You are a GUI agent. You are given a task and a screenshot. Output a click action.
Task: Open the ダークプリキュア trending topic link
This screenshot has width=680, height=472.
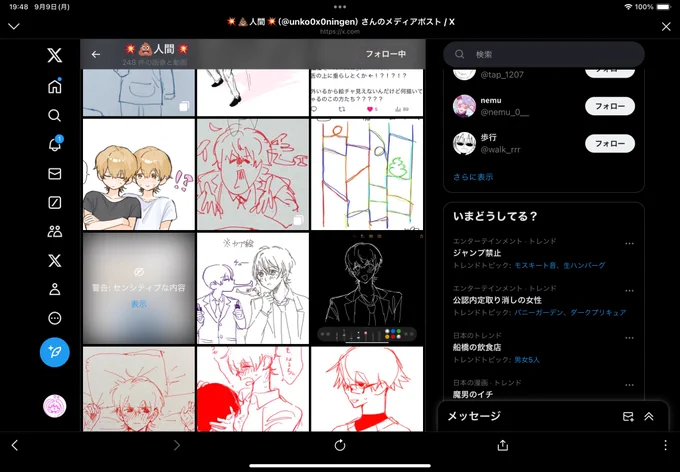click(598, 312)
